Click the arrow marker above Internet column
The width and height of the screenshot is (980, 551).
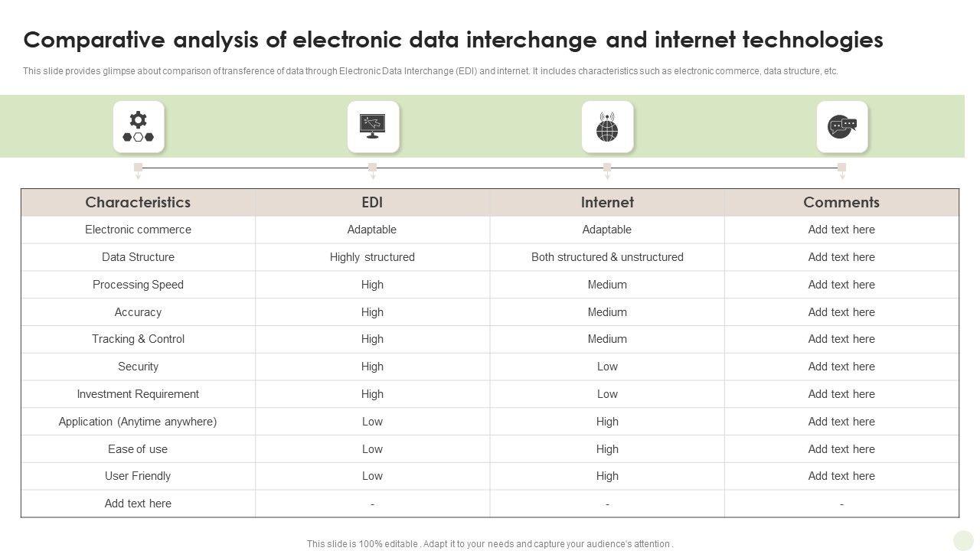click(607, 170)
